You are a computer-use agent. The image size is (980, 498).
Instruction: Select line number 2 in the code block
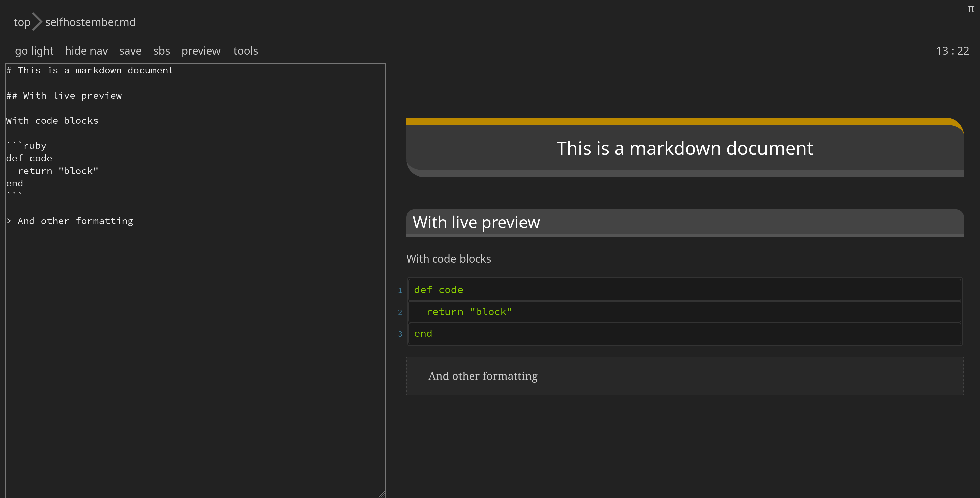(x=400, y=312)
